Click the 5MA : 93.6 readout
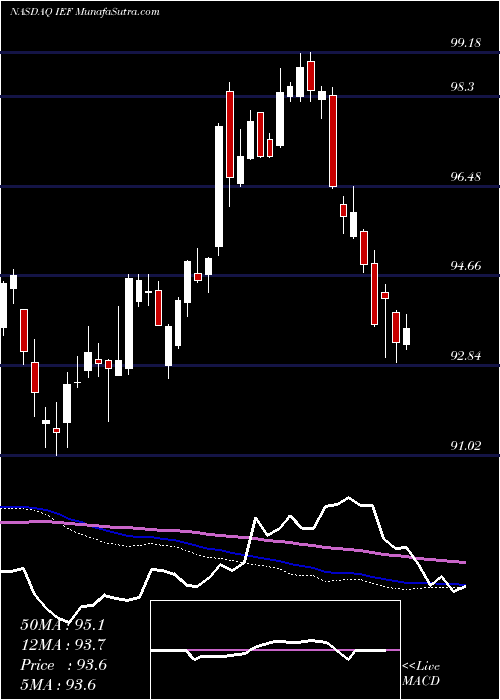This screenshot has height=700, width=500. [x=58, y=685]
